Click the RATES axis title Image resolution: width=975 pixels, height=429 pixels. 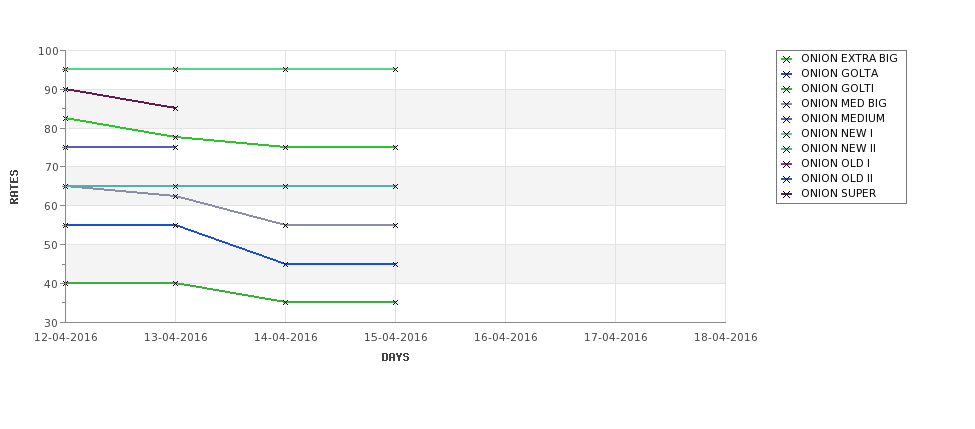pos(14,187)
